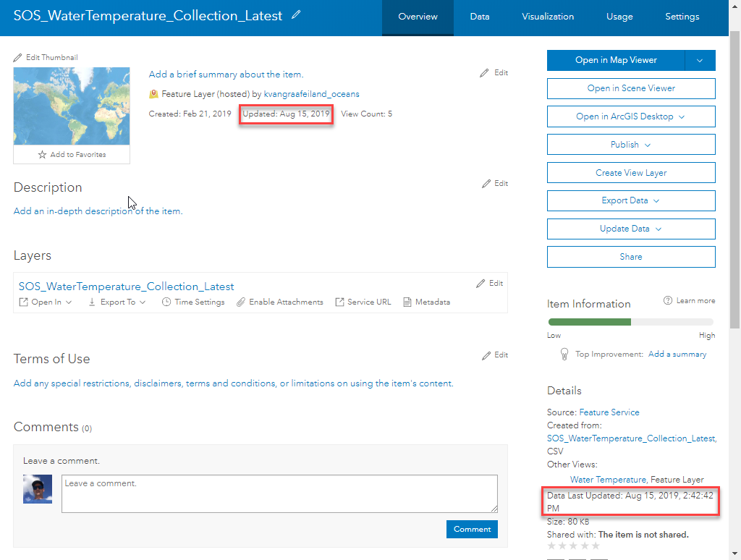The width and height of the screenshot is (741, 560).
Task: Expand the Open in Map Viewer dropdown arrow
Action: (x=700, y=61)
